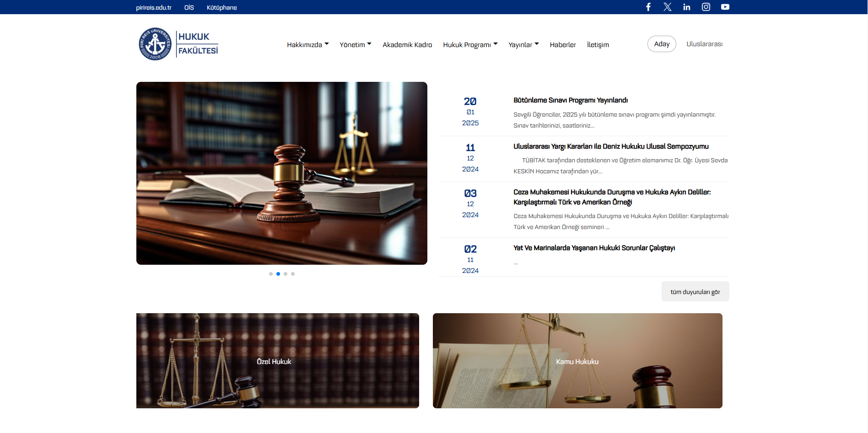Open the pirireis.edu.tr top link
The height and width of the screenshot is (433, 868).
pos(154,7)
